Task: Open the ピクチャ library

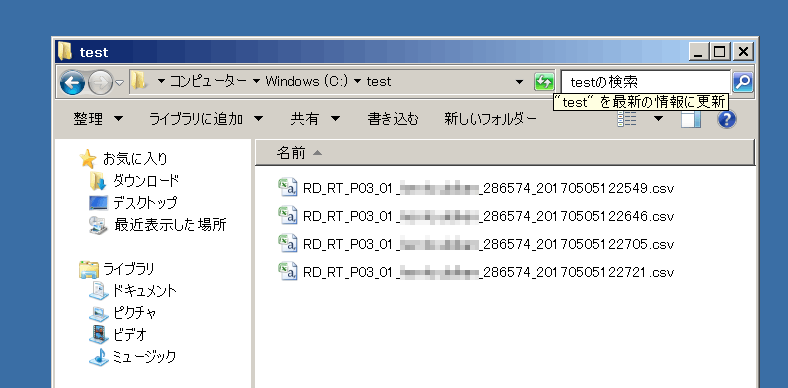Action: (135, 313)
